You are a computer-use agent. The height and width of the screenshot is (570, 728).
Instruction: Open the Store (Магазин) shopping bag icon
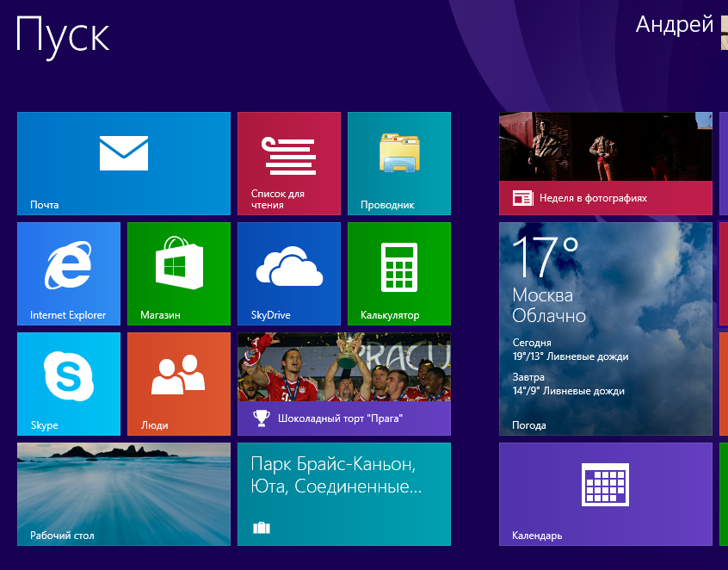pos(179,263)
